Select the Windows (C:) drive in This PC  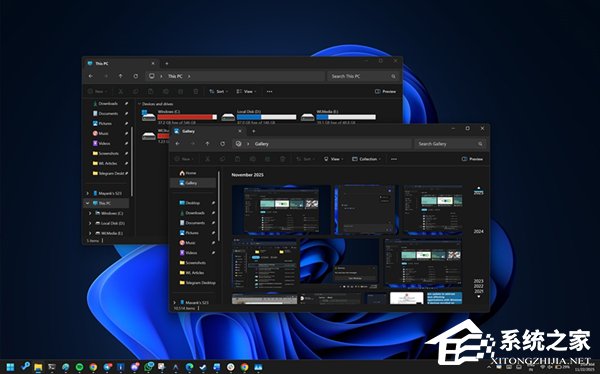(179, 117)
